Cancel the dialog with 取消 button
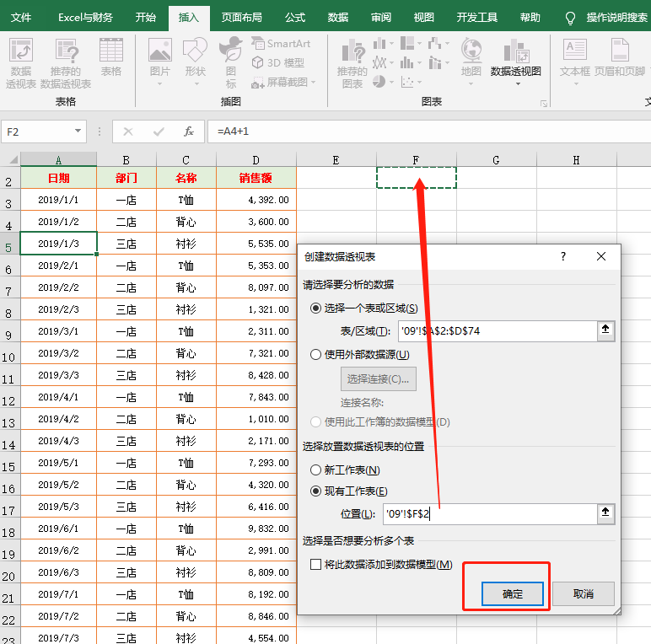 pyautogui.click(x=584, y=593)
